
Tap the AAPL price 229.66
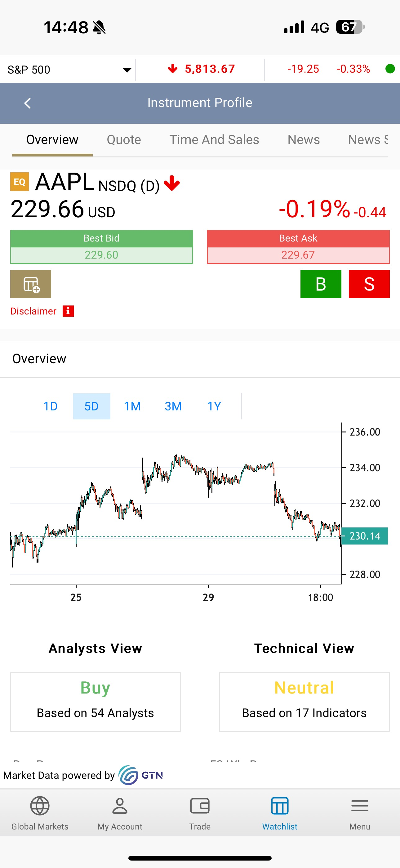tap(47, 209)
